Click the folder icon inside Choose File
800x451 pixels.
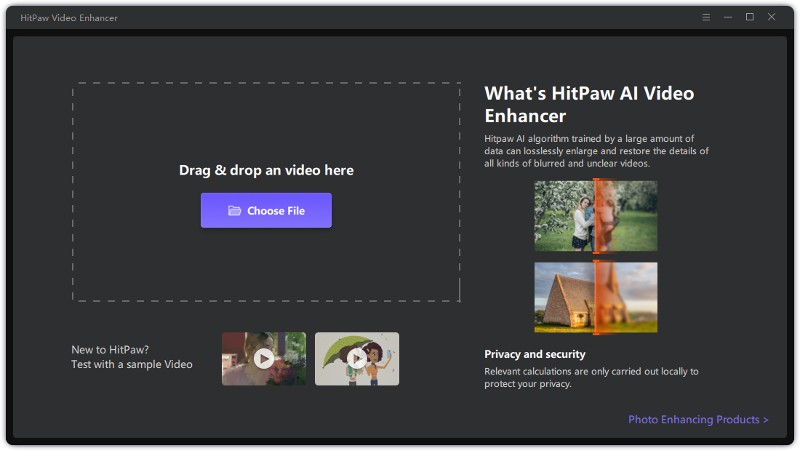click(x=234, y=211)
